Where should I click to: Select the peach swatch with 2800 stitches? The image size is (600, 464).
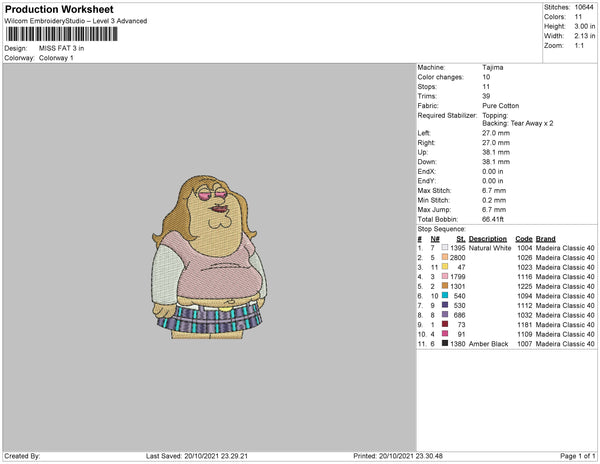point(446,258)
